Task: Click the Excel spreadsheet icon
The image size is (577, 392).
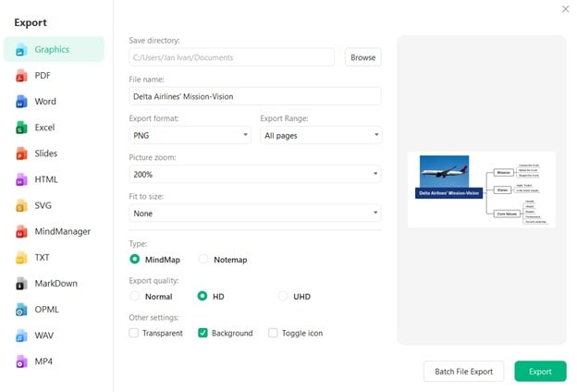Action: 21,128
